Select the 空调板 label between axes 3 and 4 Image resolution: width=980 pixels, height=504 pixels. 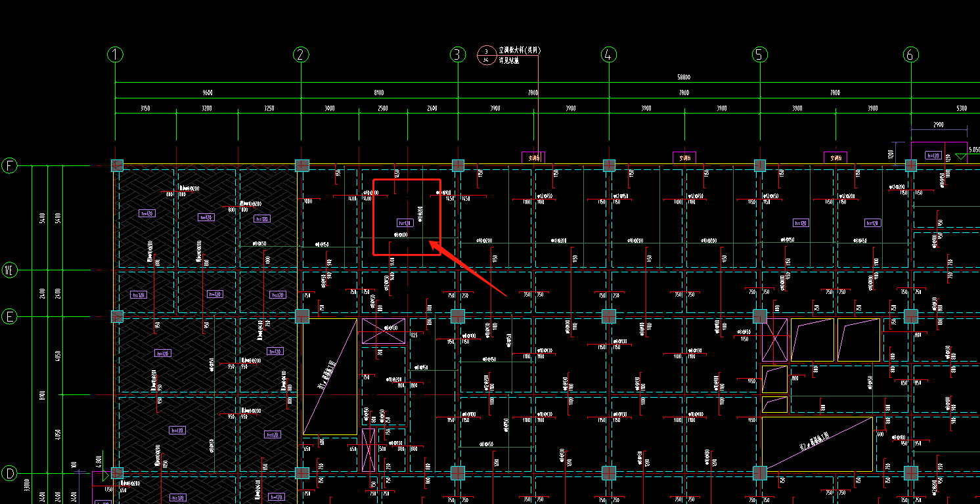pyautogui.click(x=533, y=157)
